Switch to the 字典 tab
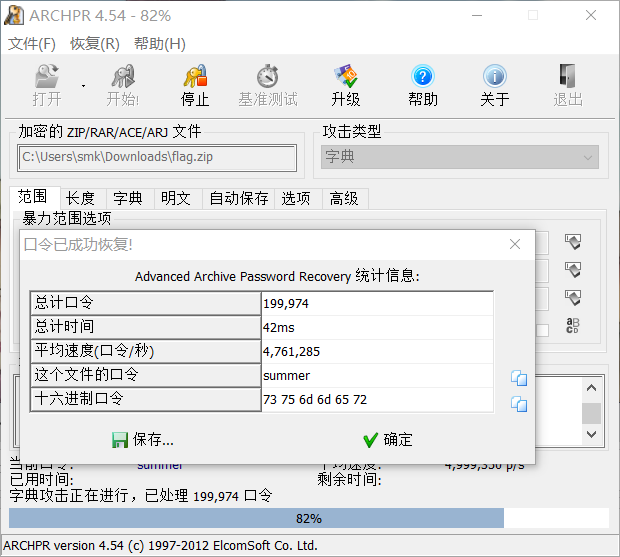620x557 pixels. (x=128, y=198)
